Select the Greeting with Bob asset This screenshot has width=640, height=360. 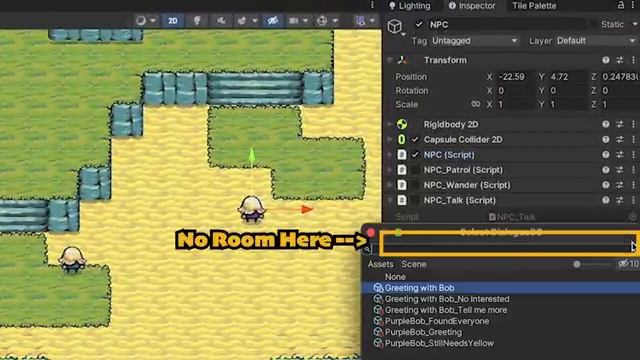[x=501, y=288]
